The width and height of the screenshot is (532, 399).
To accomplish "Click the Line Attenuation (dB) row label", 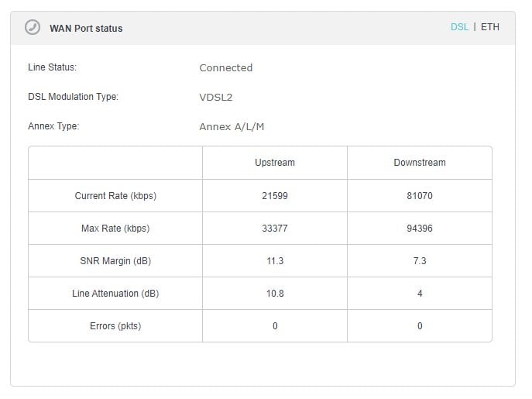I will 115,294.
